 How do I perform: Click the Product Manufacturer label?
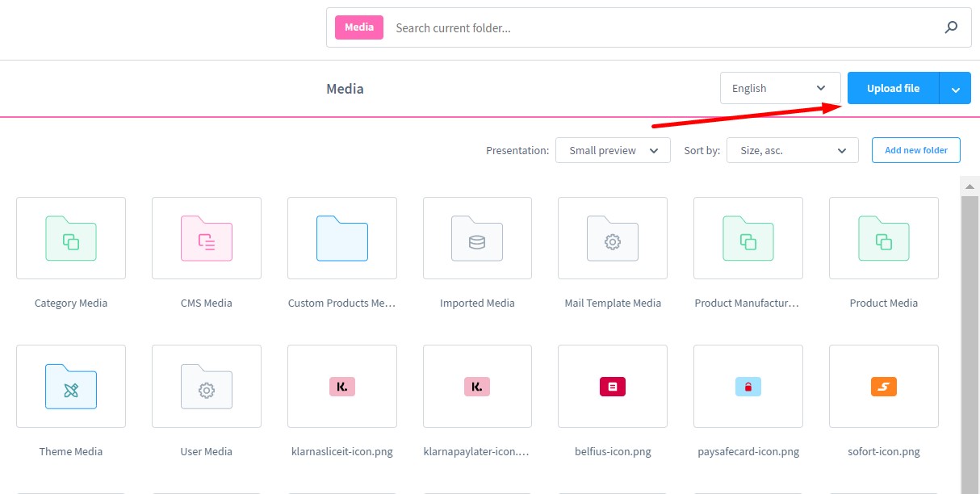(748, 304)
